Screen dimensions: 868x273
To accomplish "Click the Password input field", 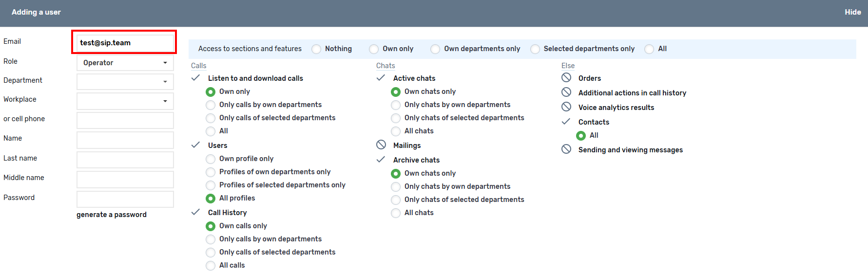I will [x=125, y=199].
